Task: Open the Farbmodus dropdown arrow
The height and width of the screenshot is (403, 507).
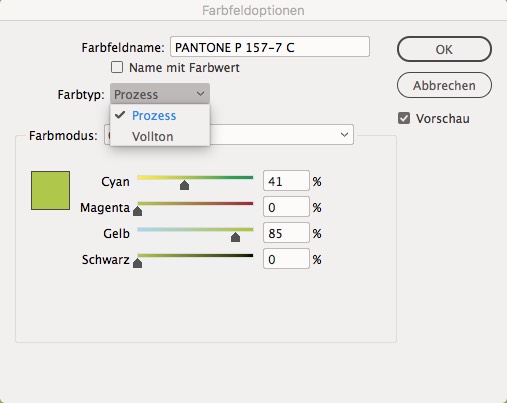Action: tap(344, 135)
